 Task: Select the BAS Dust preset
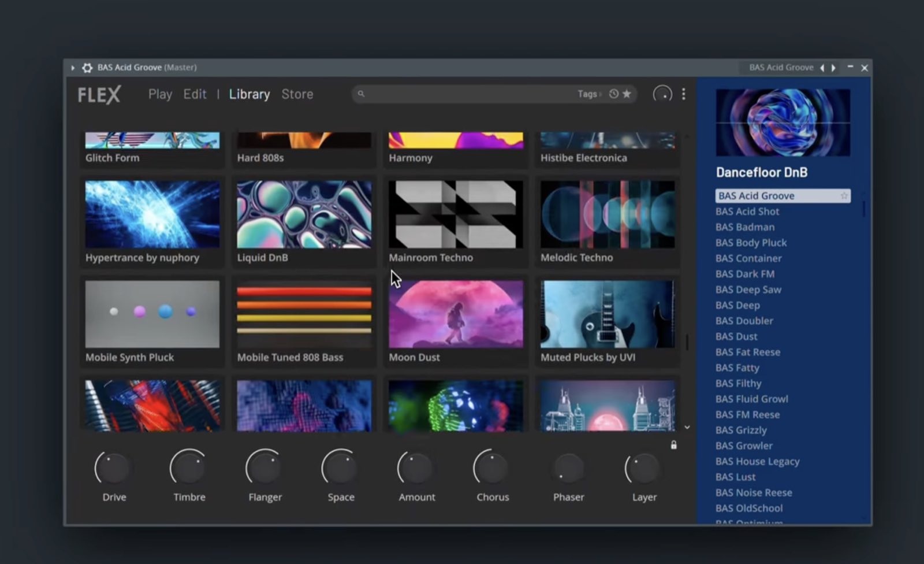point(736,336)
